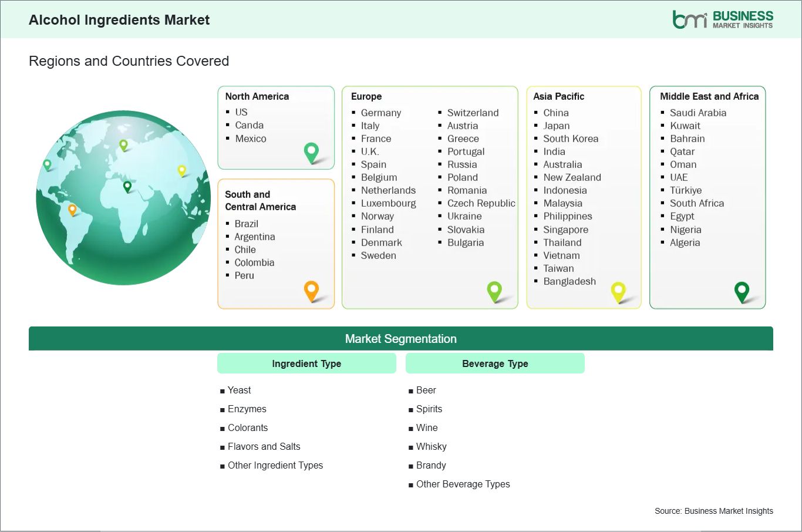Click the yellow Asia Pacific panel pin

(x=618, y=291)
